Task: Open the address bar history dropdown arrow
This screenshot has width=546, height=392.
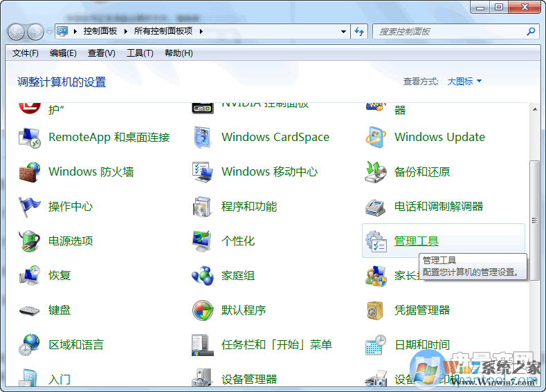Action: click(x=344, y=31)
